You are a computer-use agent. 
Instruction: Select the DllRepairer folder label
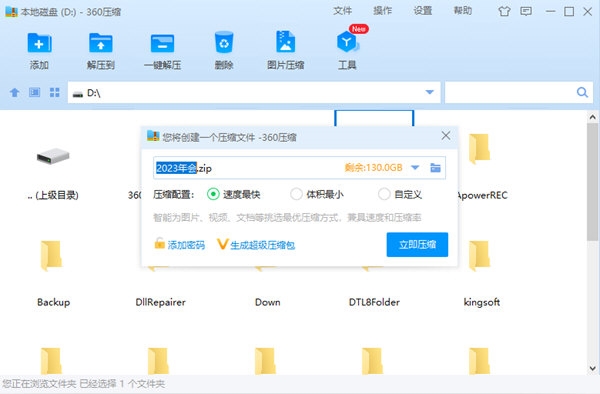tap(160, 302)
